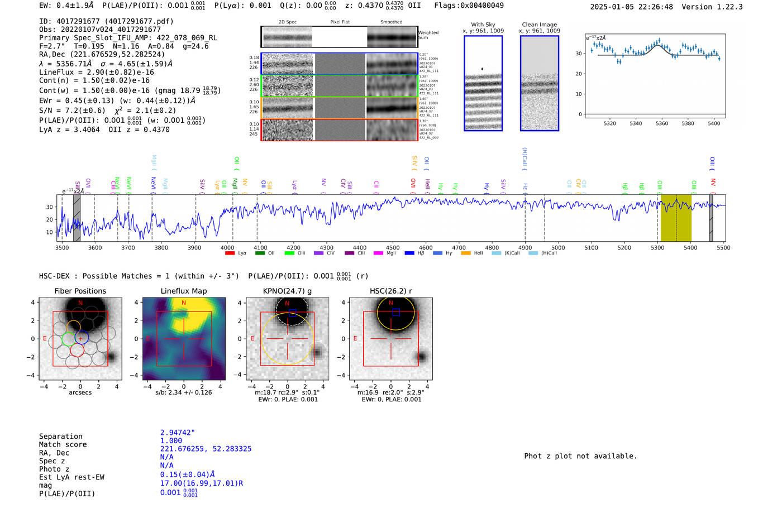Click the dark green OII legend swatch
The width and height of the screenshot is (782, 532).
pyautogui.click(x=260, y=253)
